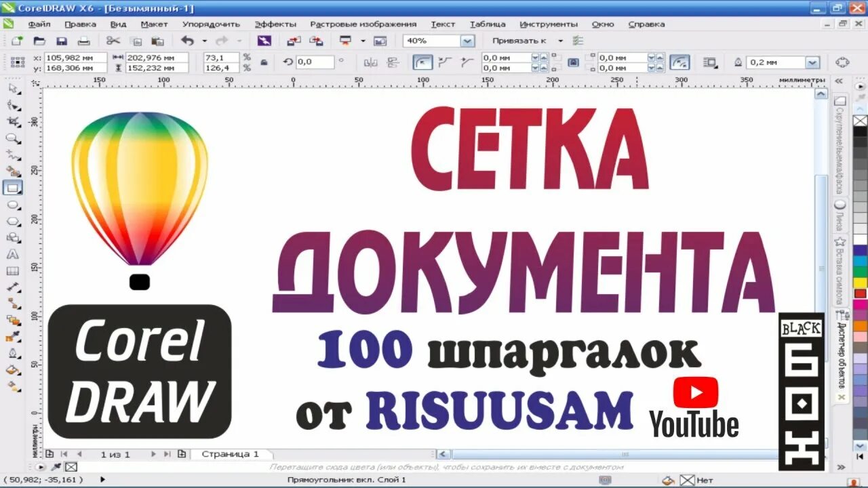
Task: Open the Правка menu
Action: 80,24
